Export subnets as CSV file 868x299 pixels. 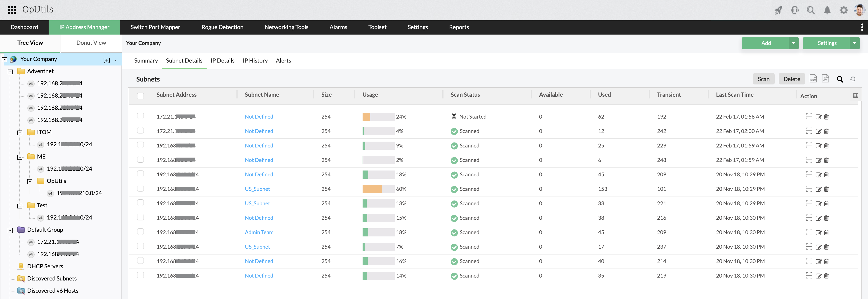coord(813,79)
